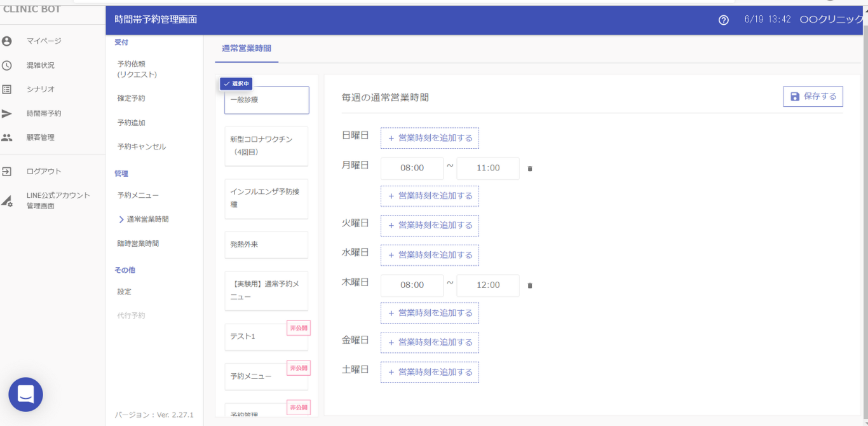Image resolution: width=868 pixels, height=426 pixels.
Task: Edit Thursday's end time 12:00 field
Action: pos(487,285)
